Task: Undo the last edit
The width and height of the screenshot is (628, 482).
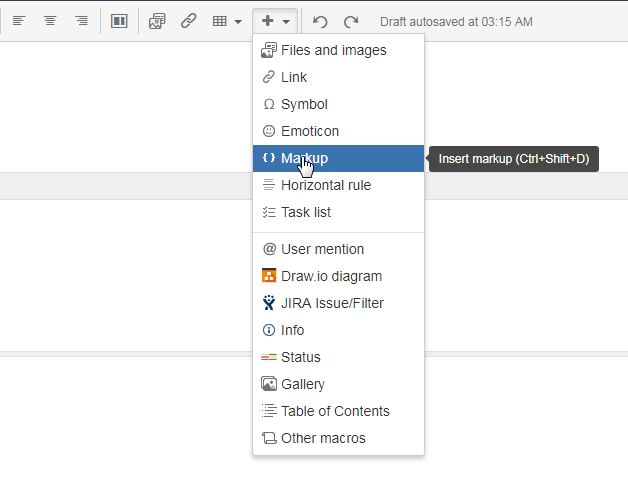Action: (x=320, y=21)
